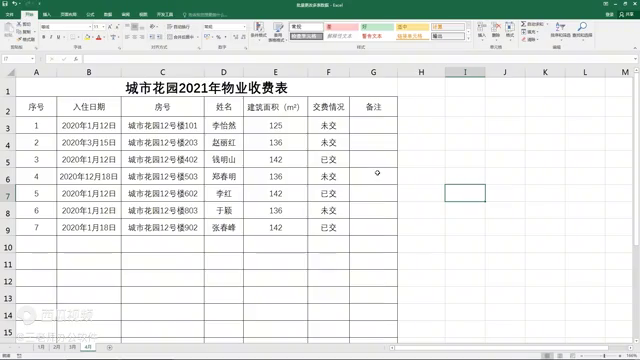Save the workbook from quick access toolbar
Viewport: 640px width, 360px height.
[5, 4]
